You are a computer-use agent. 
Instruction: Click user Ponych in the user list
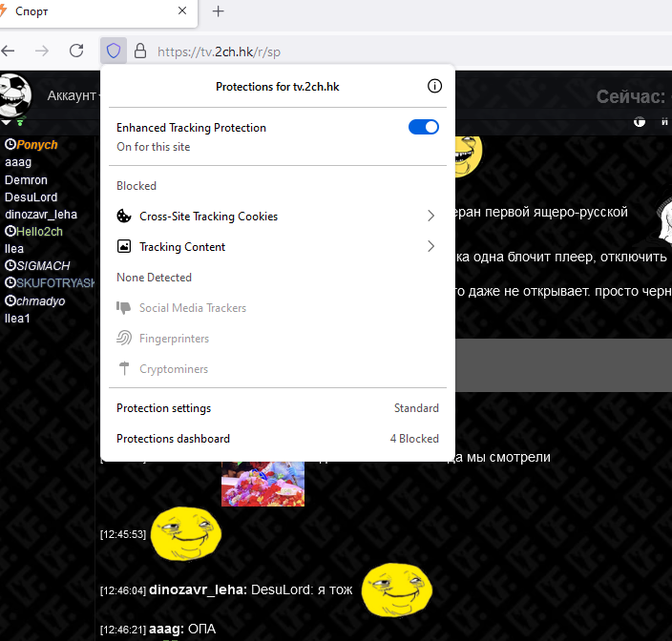pos(37,145)
